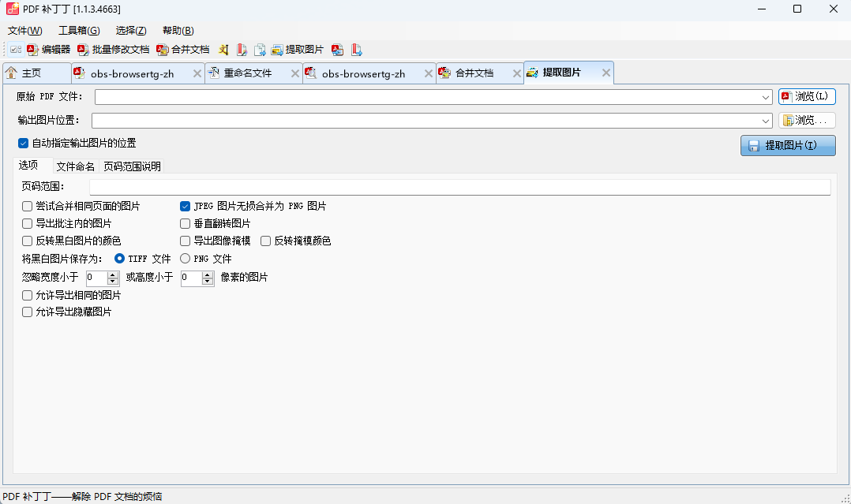Click the yellow rename icon in toolbar
The image size is (851, 504).
(x=223, y=50)
